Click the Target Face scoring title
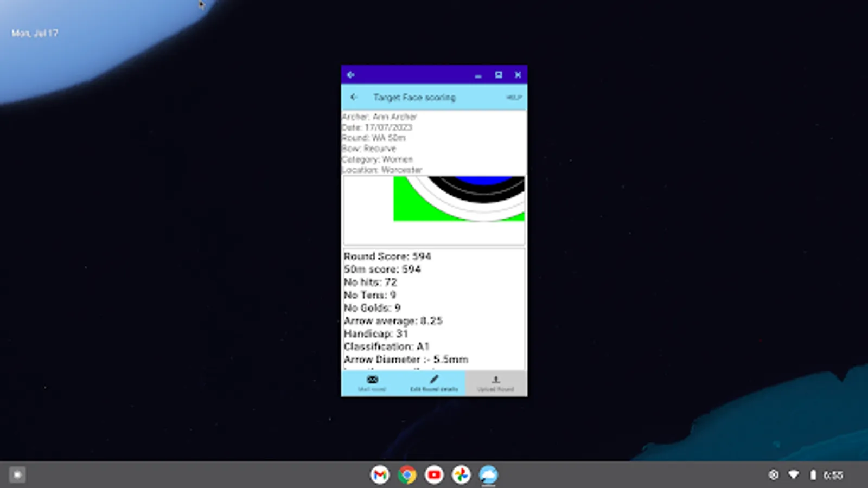Image resolution: width=868 pixels, height=488 pixels. coord(414,98)
